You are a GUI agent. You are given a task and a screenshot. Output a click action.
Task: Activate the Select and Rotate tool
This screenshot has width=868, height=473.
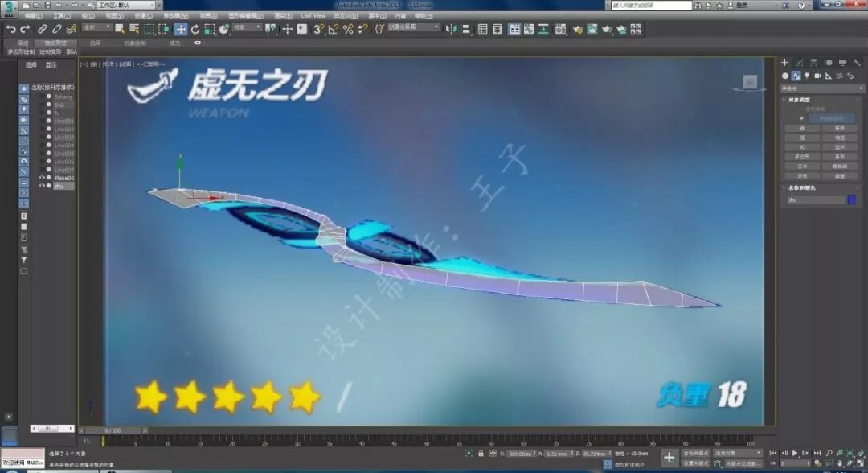click(194, 29)
